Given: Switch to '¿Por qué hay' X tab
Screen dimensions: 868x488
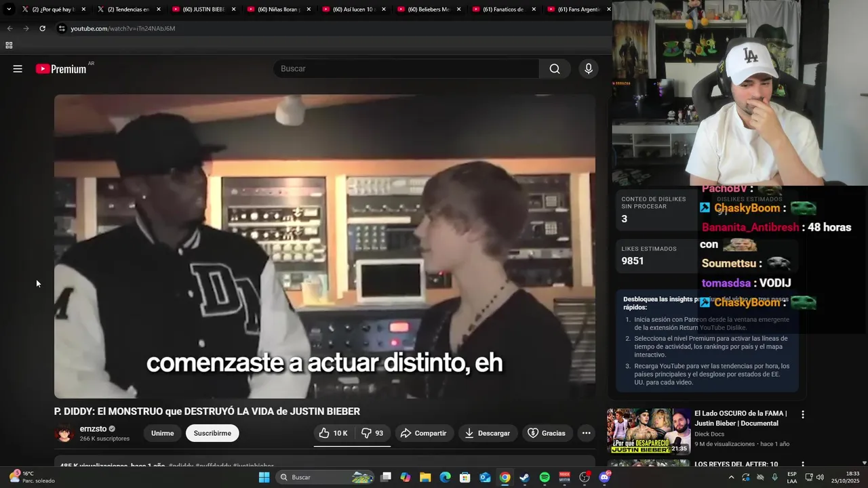Looking at the screenshot, I should (54, 9).
